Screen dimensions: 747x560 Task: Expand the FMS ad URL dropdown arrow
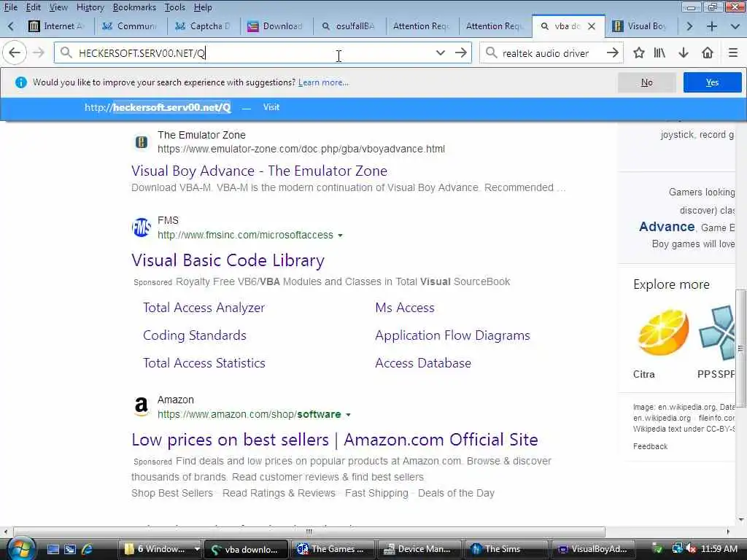coord(340,236)
